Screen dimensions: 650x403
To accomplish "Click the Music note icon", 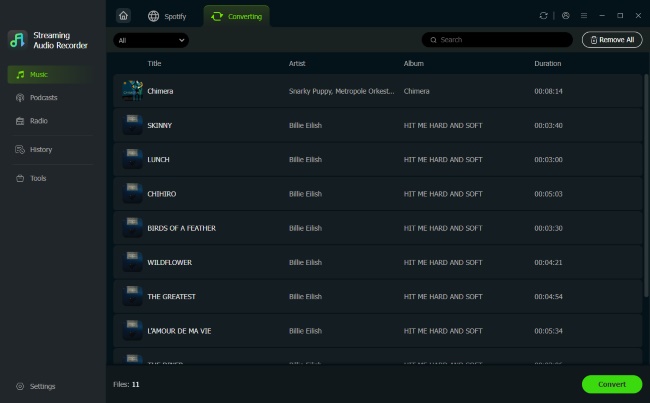I will pyautogui.click(x=20, y=75).
